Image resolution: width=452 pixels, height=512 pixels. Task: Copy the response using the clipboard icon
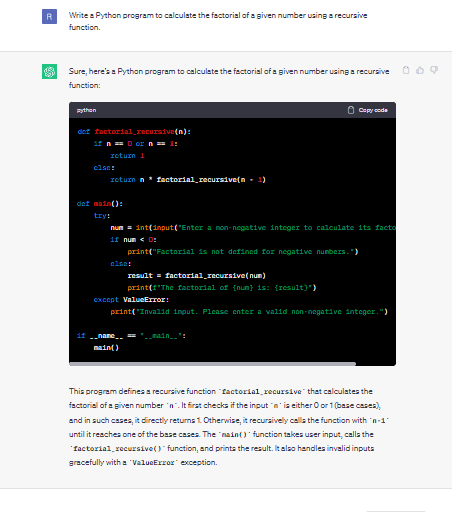(406, 70)
